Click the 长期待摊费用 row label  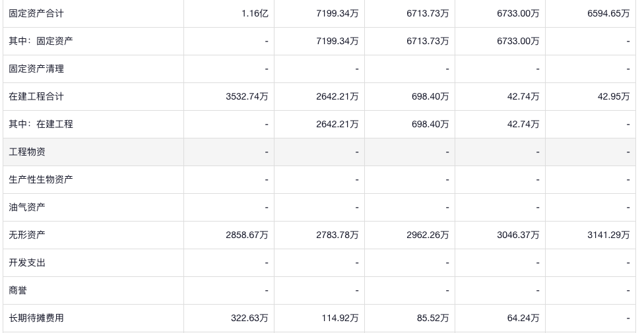[x=36, y=318]
